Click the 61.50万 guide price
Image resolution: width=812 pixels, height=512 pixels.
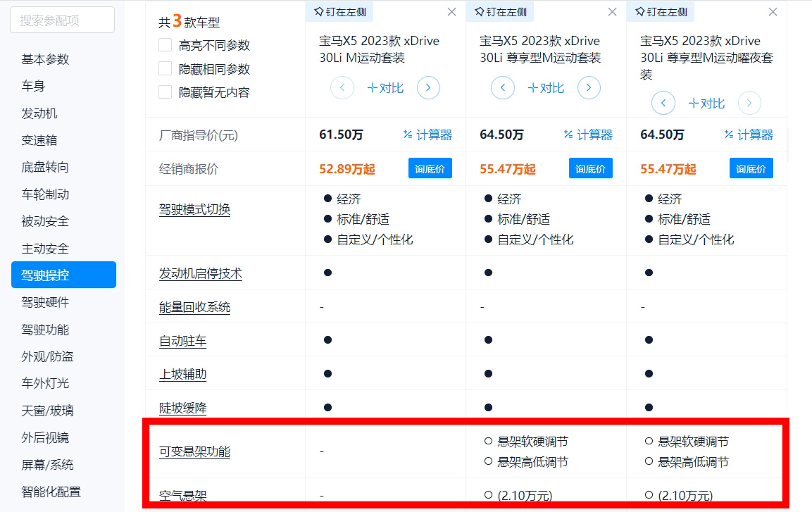(341, 135)
